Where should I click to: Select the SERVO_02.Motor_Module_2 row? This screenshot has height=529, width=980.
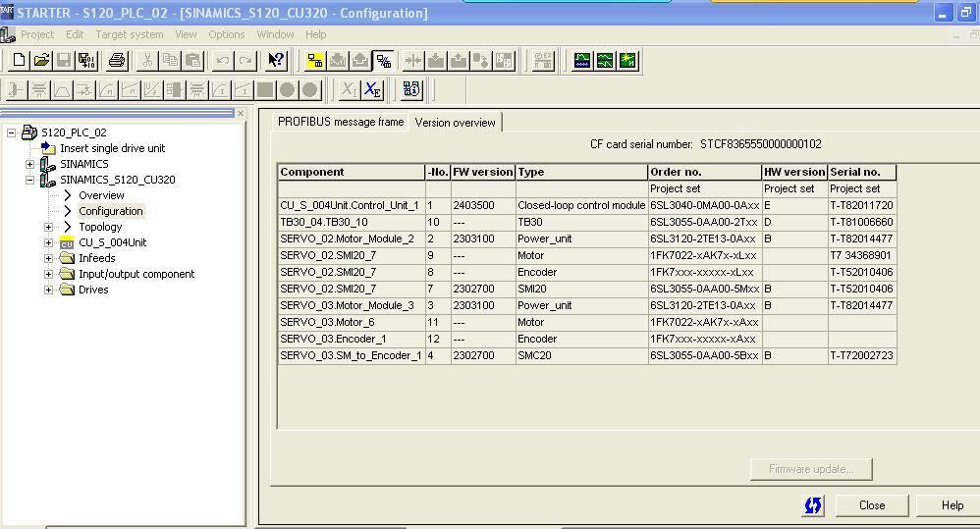click(587, 238)
